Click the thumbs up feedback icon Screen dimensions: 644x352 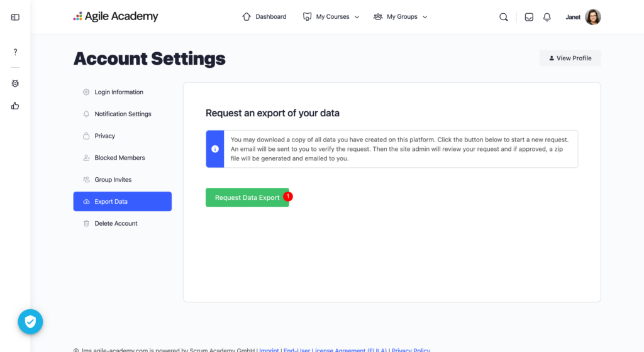tap(15, 106)
